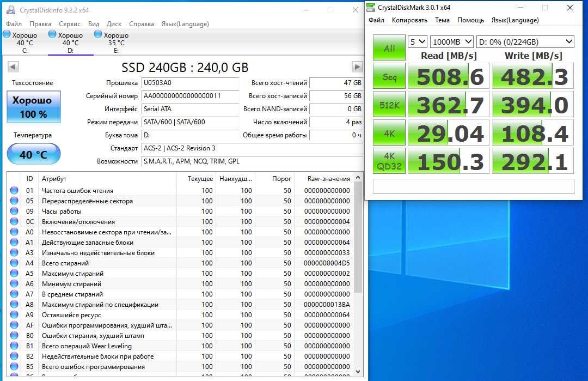Open the test count dropdown showing 5
Image resolution: width=588 pixels, height=381 pixels.
click(418, 41)
